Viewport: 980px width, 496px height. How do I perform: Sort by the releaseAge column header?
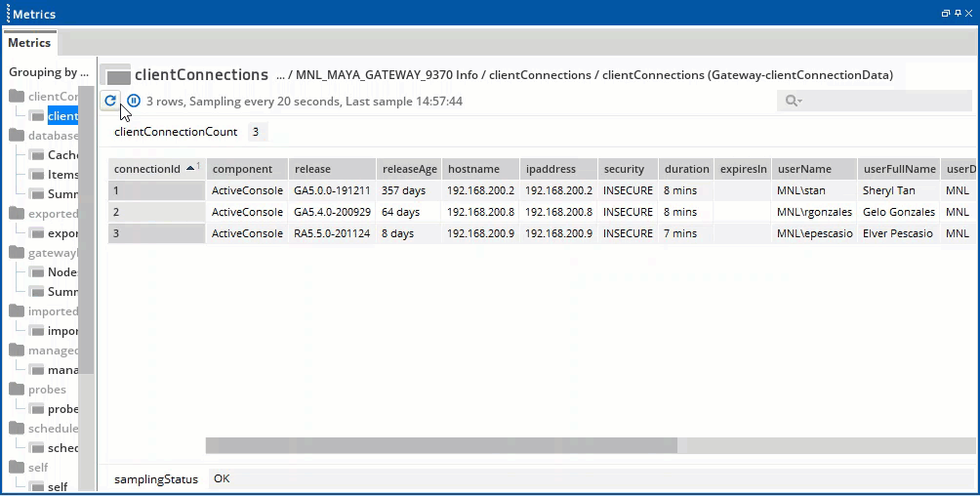409,169
